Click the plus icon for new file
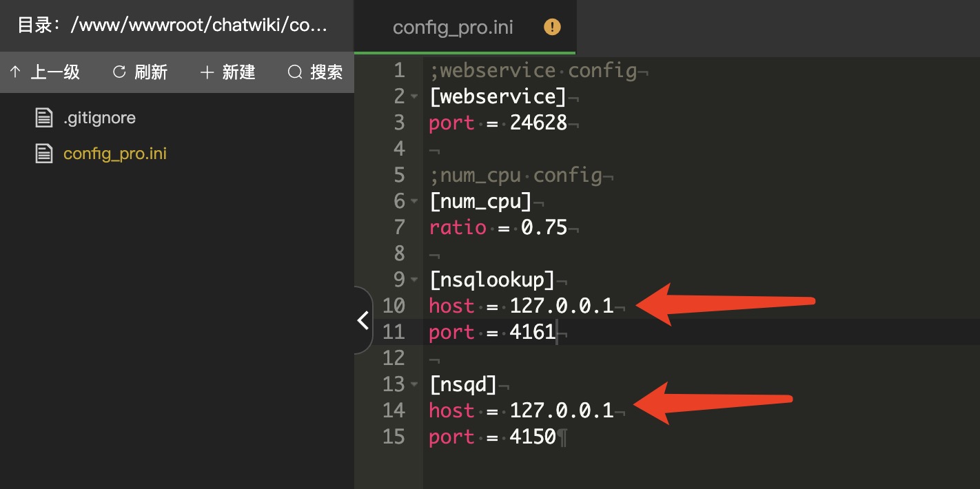The image size is (980, 489). click(207, 72)
